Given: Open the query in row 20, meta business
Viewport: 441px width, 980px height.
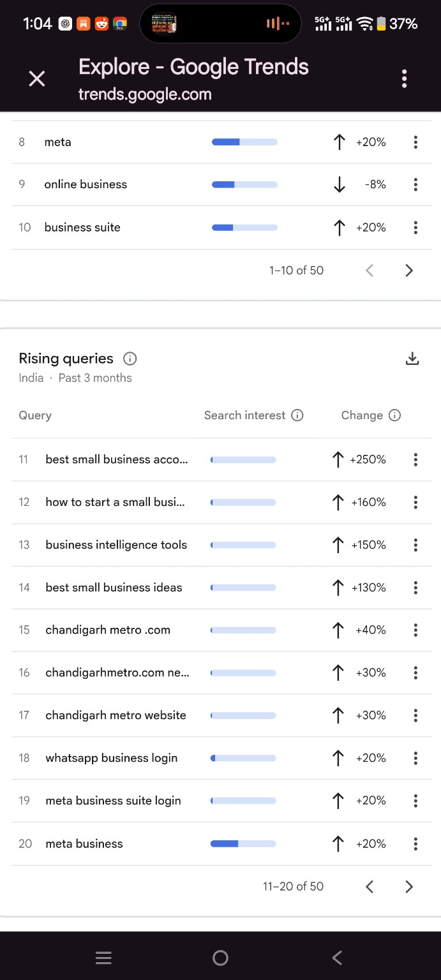Looking at the screenshot, I should [x=84, y=843].
